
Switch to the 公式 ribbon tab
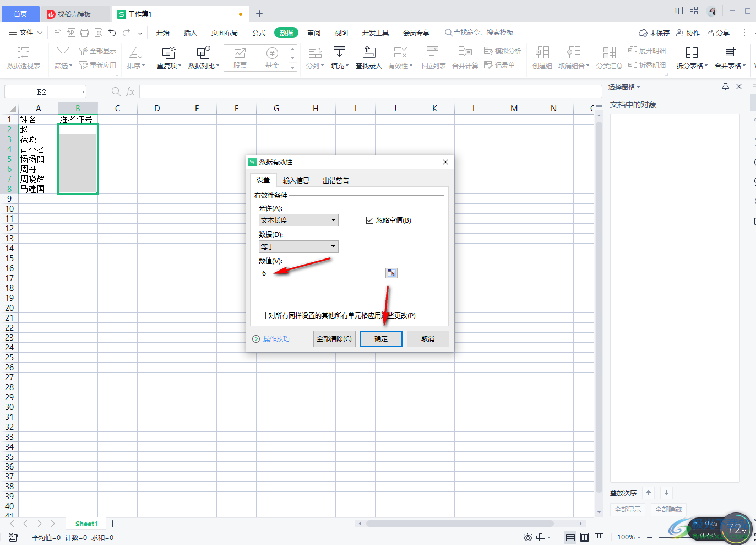tap(259, 33)
